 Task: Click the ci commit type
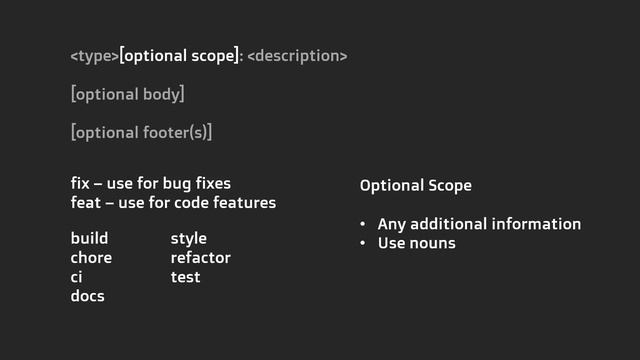[76, 277]
